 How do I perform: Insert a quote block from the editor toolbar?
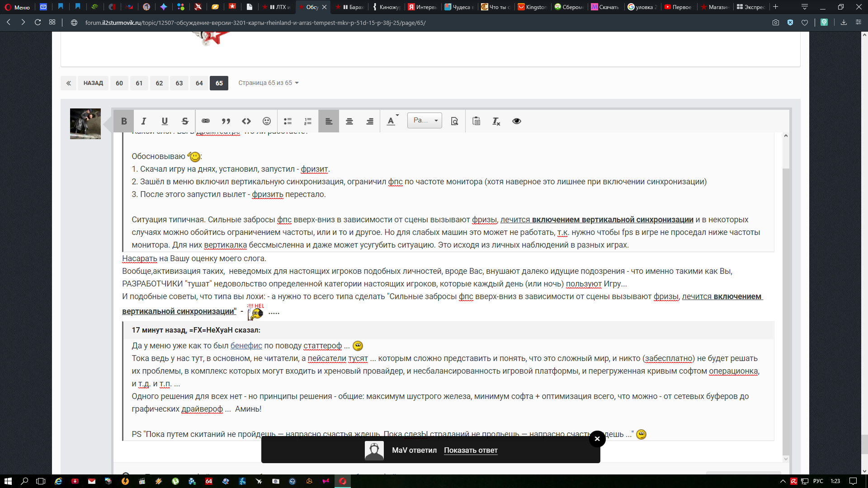(226, 121)
